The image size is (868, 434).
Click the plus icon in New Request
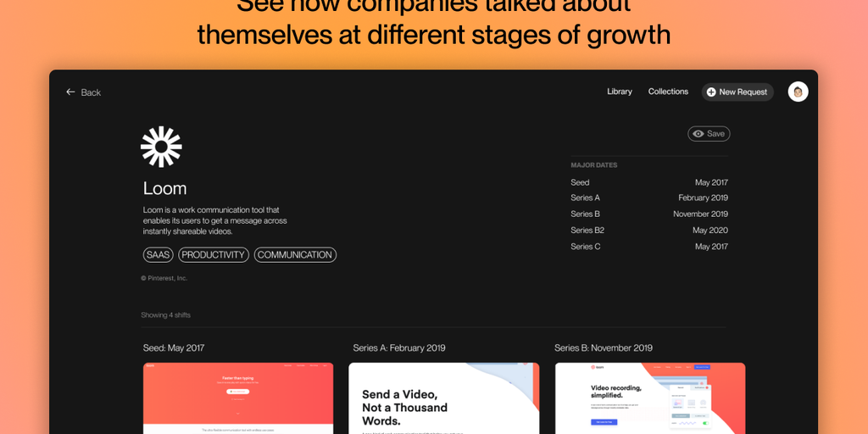(x=711, y=92)
